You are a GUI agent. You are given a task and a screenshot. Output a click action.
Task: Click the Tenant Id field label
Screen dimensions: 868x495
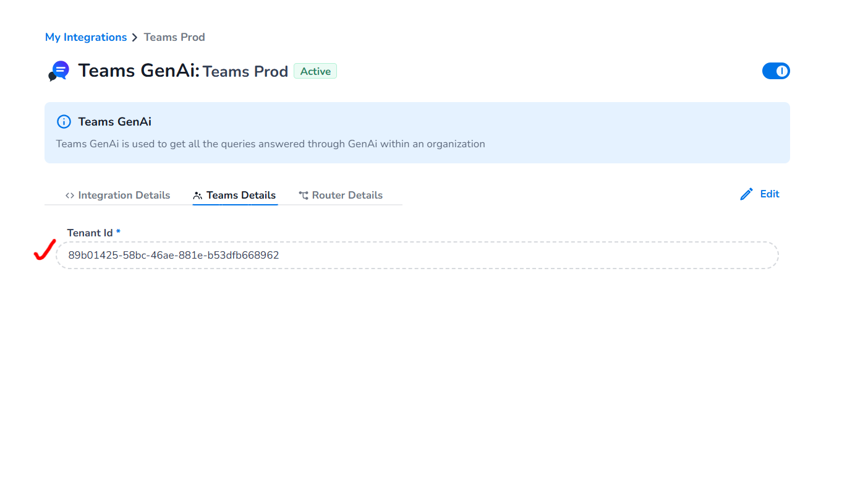pyautogui.click(x=90, y=233)
